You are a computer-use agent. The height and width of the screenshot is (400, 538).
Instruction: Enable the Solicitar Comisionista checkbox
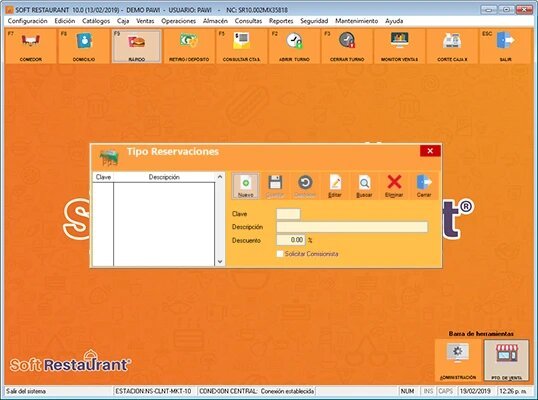[280, 254]
